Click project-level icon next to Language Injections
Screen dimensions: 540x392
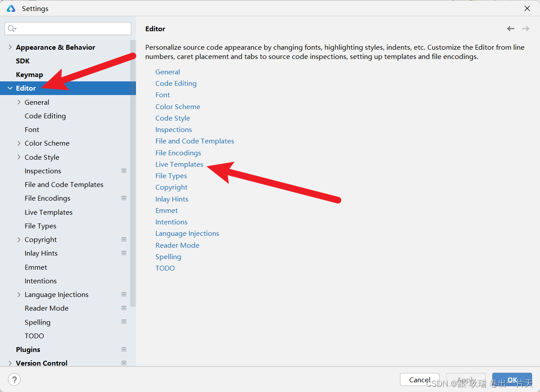124,294
